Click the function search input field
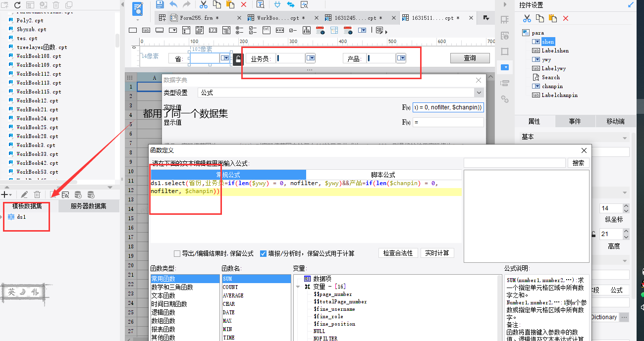Viewport: 644px width, 341px height. [x=514, y=163]
